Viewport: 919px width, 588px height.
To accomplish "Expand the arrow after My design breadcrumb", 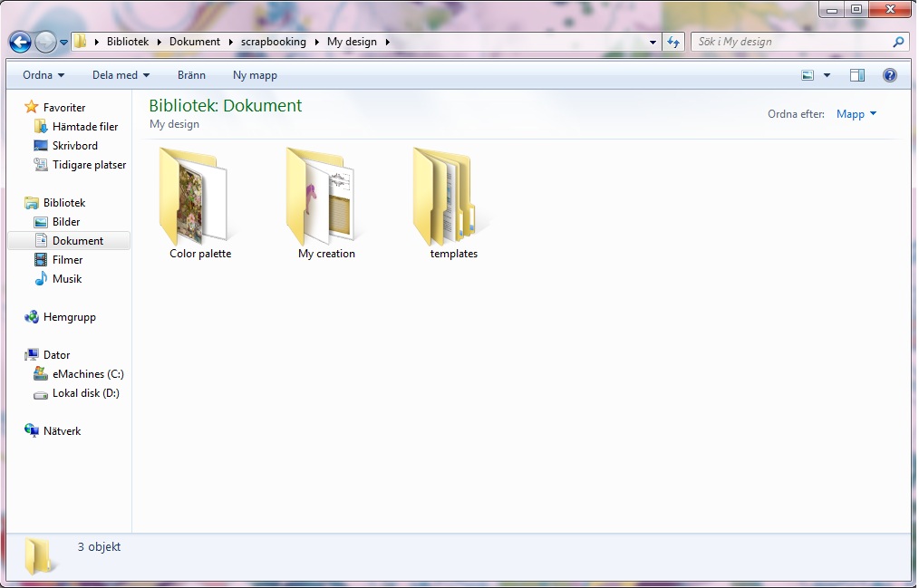I will [387, 42].
